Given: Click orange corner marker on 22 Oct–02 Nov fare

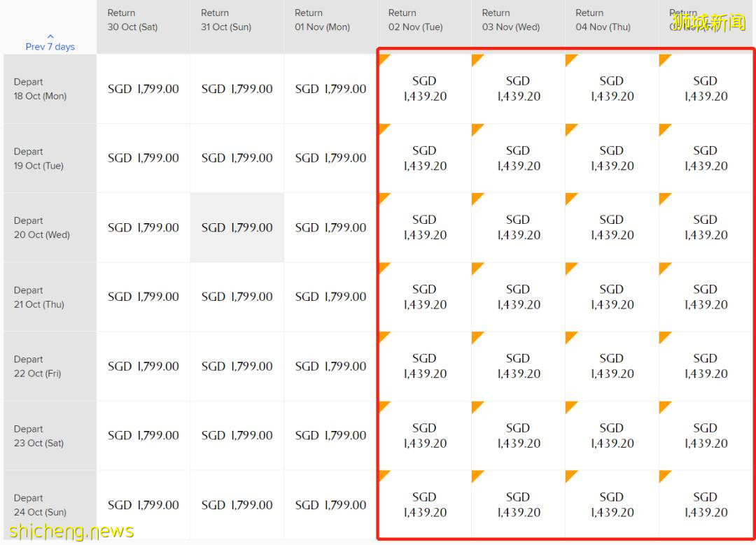Looking at the screenshot, I should [x=383, y=337].
